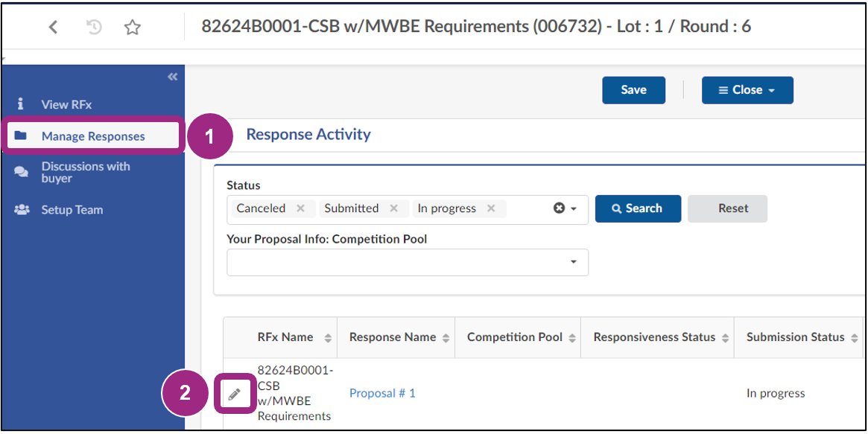Screen dimensions: 868x434
Task: Click the Response Activity heading
Action: (308, 134)
